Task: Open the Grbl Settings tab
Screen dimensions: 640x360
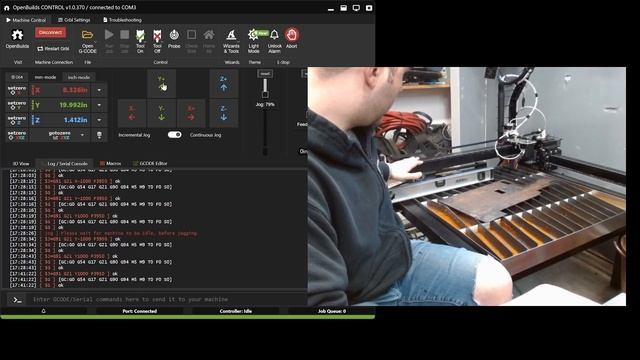Action: click(x=74, y=20)
